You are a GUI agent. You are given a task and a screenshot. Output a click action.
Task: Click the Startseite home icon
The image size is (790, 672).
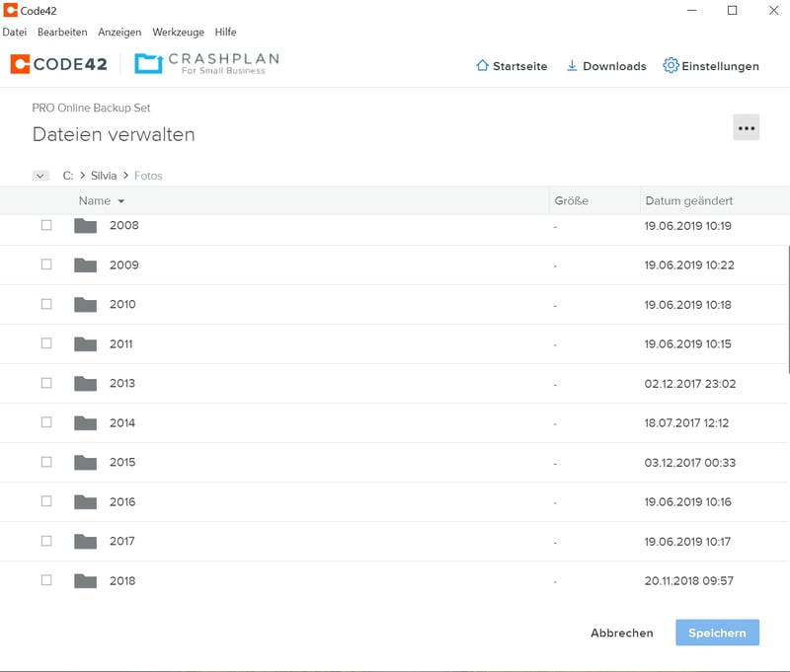[x=483, y=66]
